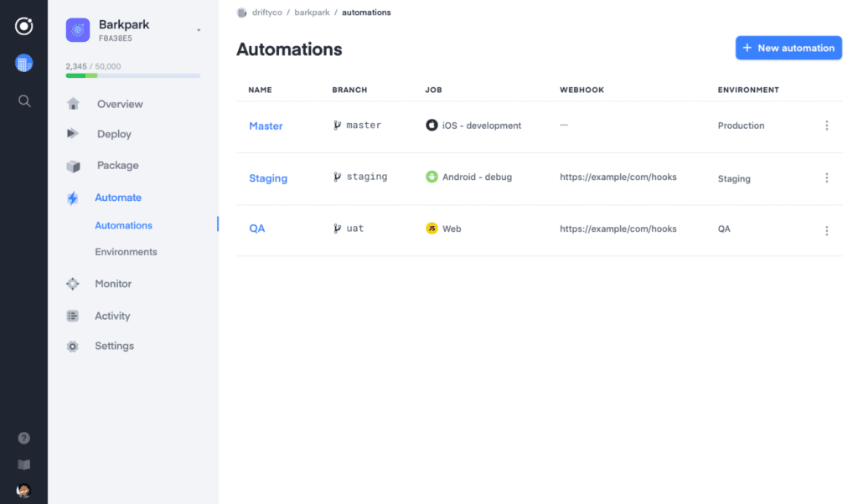Click the NAME column header

[260, 90]
